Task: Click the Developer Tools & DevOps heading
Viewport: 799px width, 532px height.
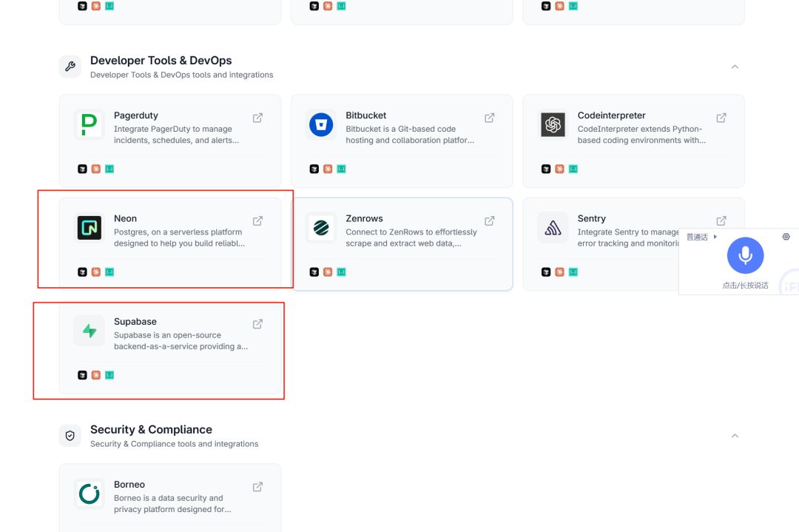Action: [161, 60]
